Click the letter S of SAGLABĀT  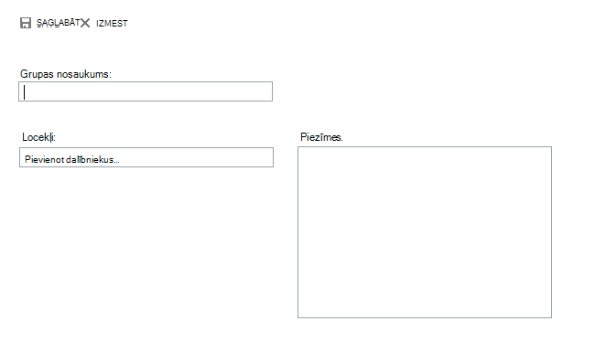[x=39, y=23]
